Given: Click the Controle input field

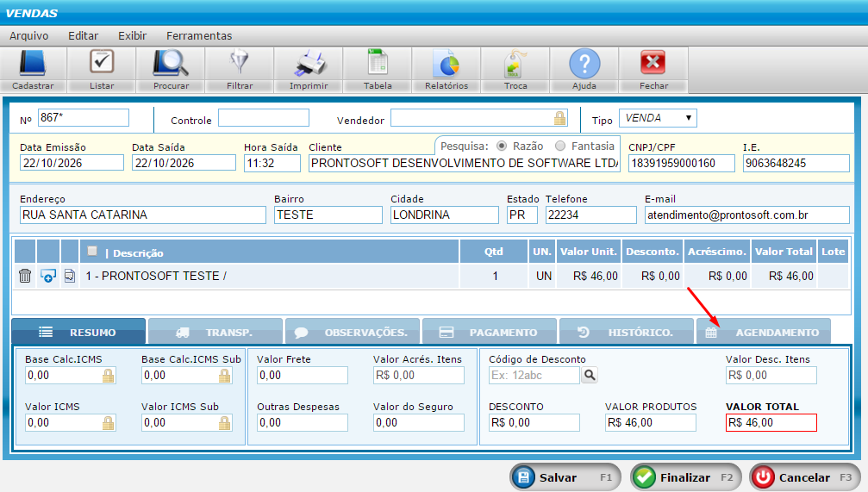Looking at the screenshot, I should (x=264, y=118).
